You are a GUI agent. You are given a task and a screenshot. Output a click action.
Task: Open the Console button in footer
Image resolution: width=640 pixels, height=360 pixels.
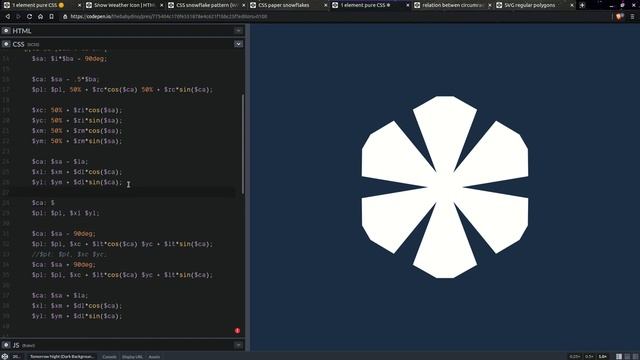109,356
